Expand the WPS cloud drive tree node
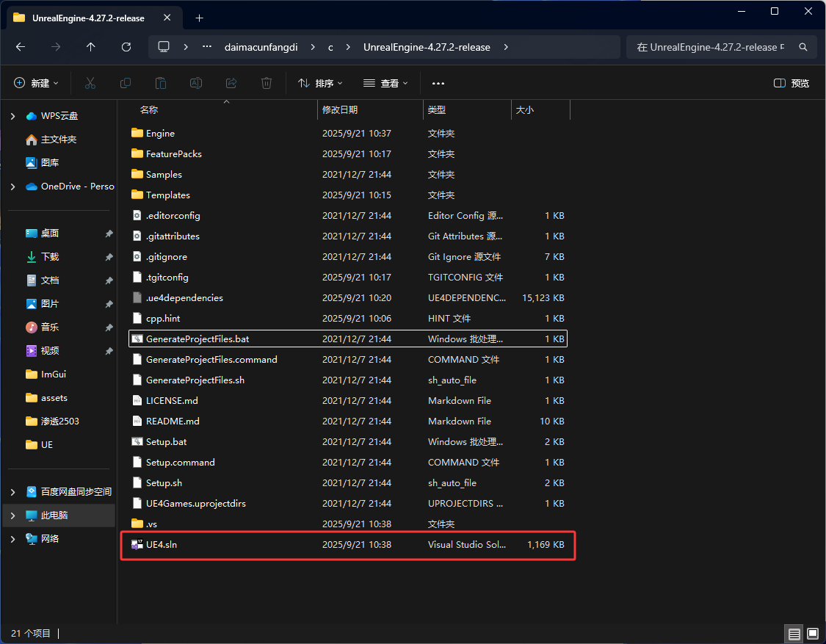 pos(12,116)
